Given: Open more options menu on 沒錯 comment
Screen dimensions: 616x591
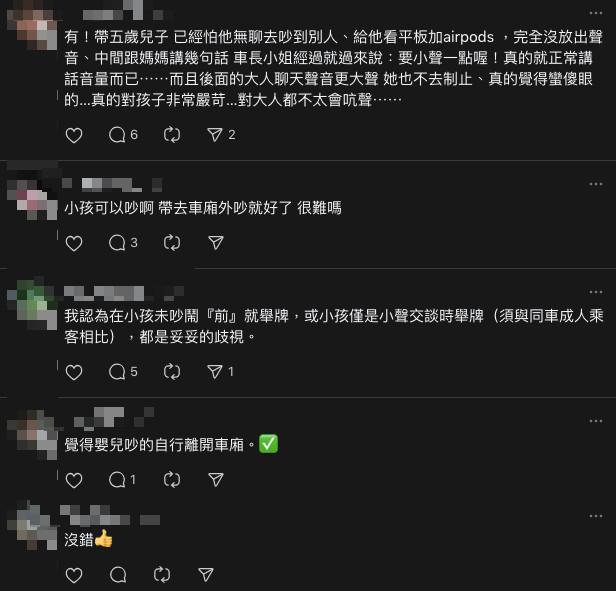Looking at the screenshot, I should tap(596, 516).
